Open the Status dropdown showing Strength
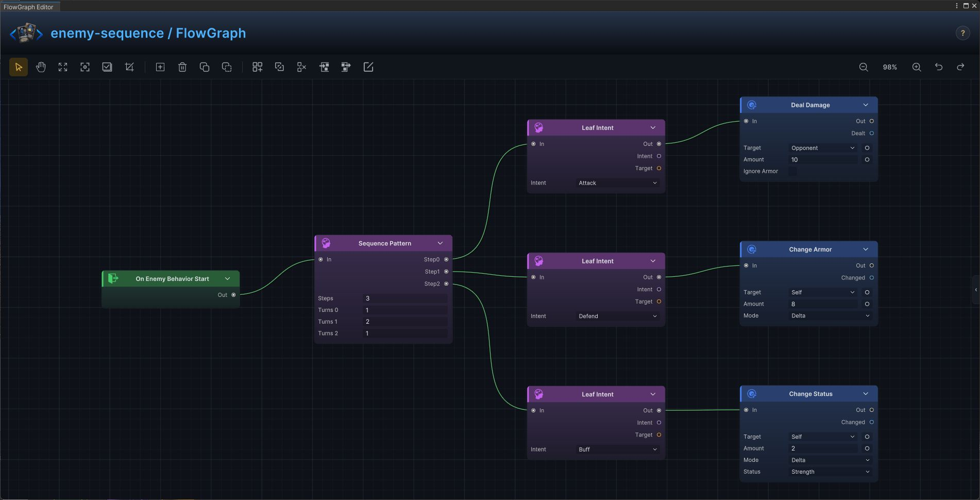This screenshot has height=500, width=980. [x=830, y=472]
